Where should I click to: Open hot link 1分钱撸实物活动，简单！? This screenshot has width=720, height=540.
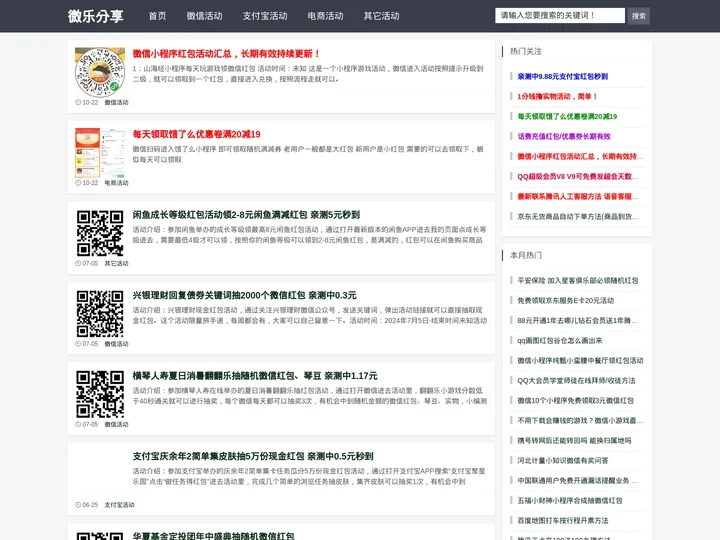point(557,96)
